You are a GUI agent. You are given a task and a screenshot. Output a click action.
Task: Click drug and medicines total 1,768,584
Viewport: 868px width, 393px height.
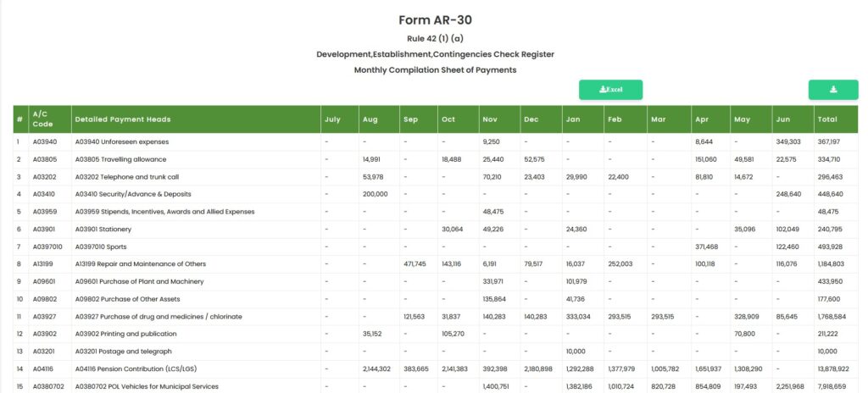(x=832, y=317)
